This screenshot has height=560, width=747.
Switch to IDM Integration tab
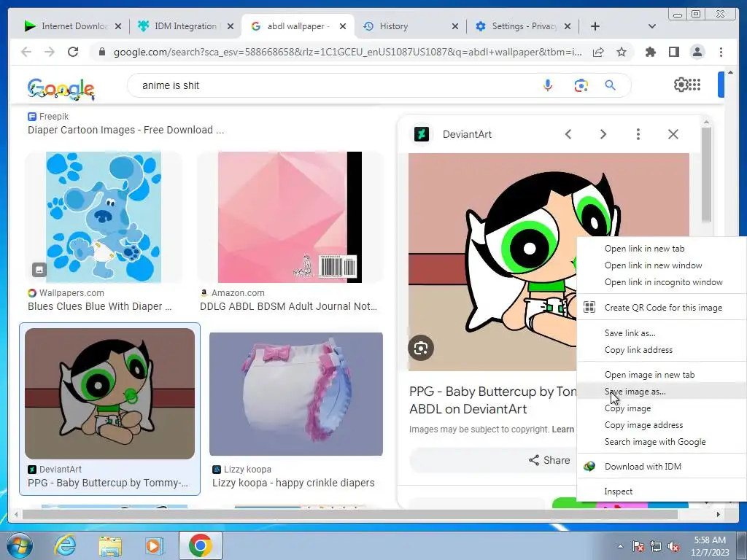tap(185, 26)
